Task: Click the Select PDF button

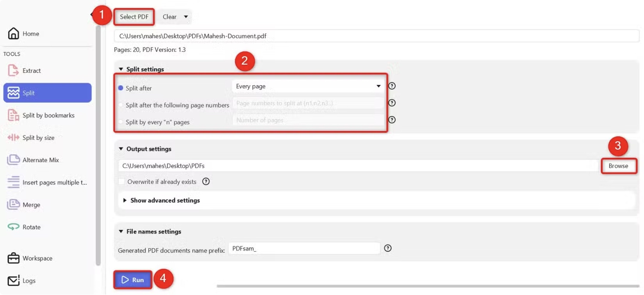Action: (134, 17)
